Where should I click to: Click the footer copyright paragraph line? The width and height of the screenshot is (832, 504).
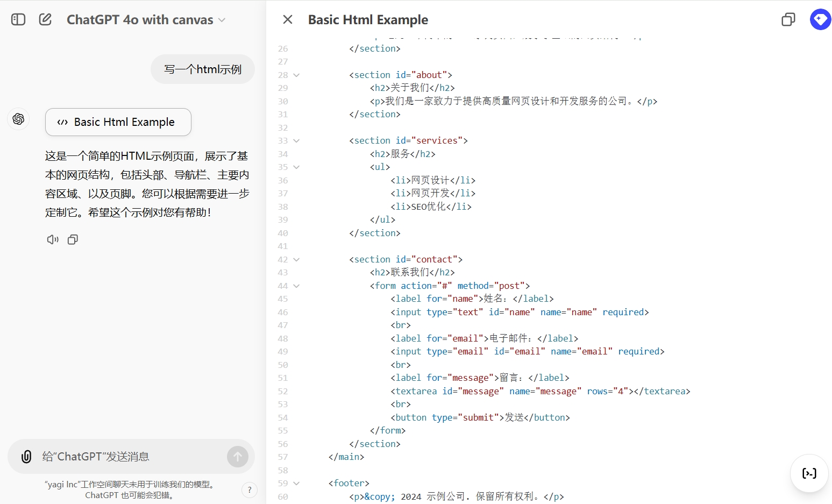(x=457, y=496)
